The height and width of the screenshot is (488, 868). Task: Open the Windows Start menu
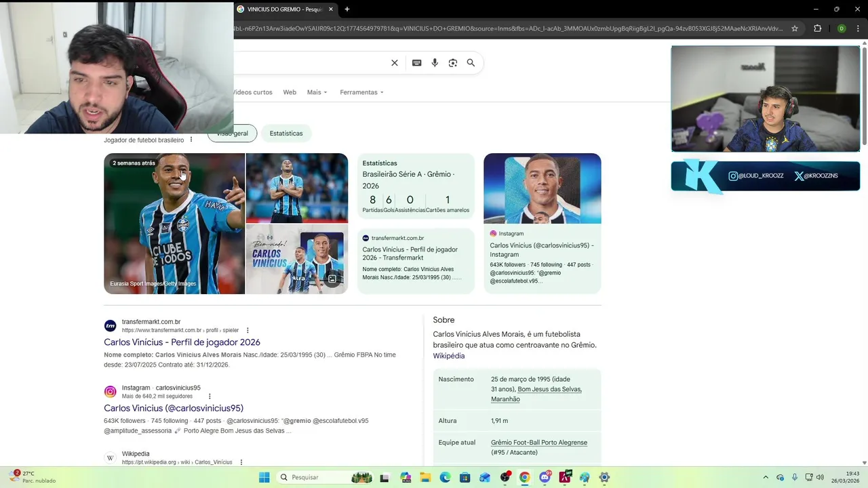point(264,477)
